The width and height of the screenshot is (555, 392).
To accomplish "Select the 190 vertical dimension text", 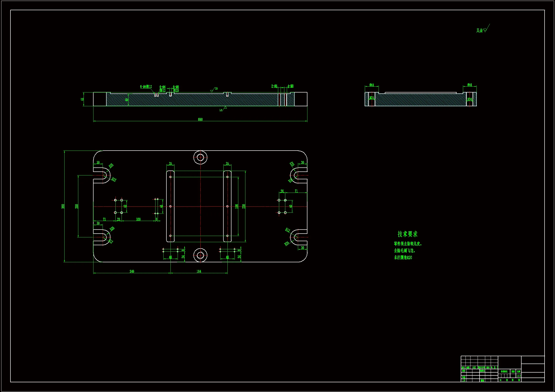I will [237, 206].
